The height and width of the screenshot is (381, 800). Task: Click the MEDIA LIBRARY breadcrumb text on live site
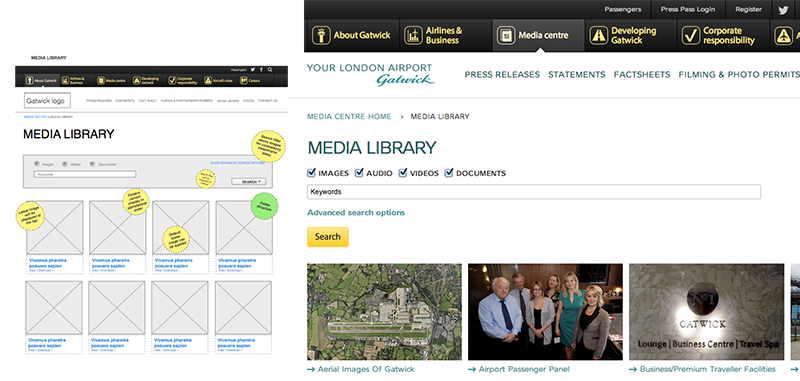[x=440, y=116]
